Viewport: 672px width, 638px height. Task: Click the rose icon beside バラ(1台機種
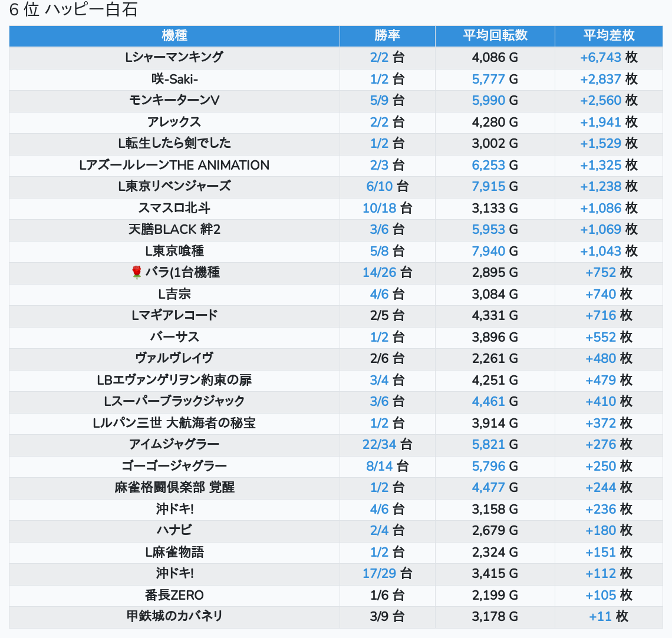point(136,272)
